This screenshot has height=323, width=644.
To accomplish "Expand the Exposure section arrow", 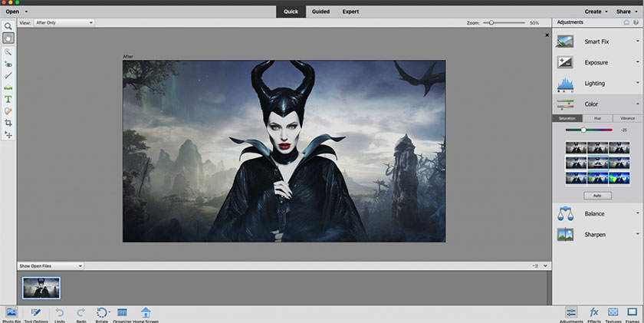I will pos(637,62).
